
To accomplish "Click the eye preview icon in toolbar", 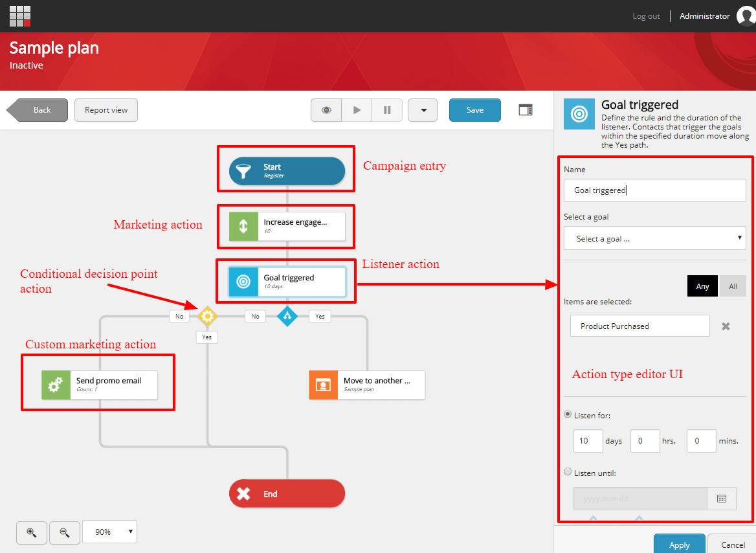I will 326,110.
